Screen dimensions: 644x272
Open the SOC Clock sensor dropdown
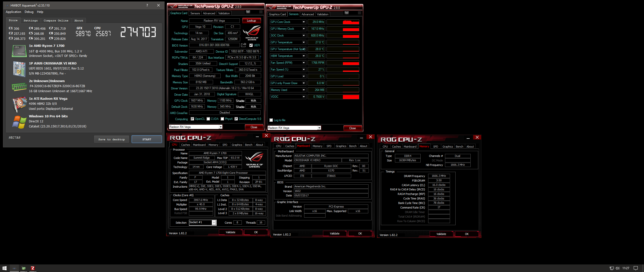pyautogui.click(x=304, y=36)
